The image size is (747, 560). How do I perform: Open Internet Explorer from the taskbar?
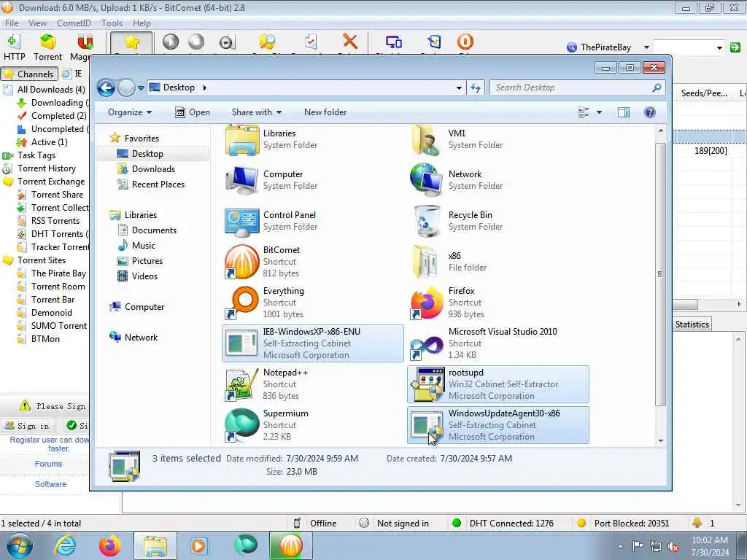(x=65, y=545)
